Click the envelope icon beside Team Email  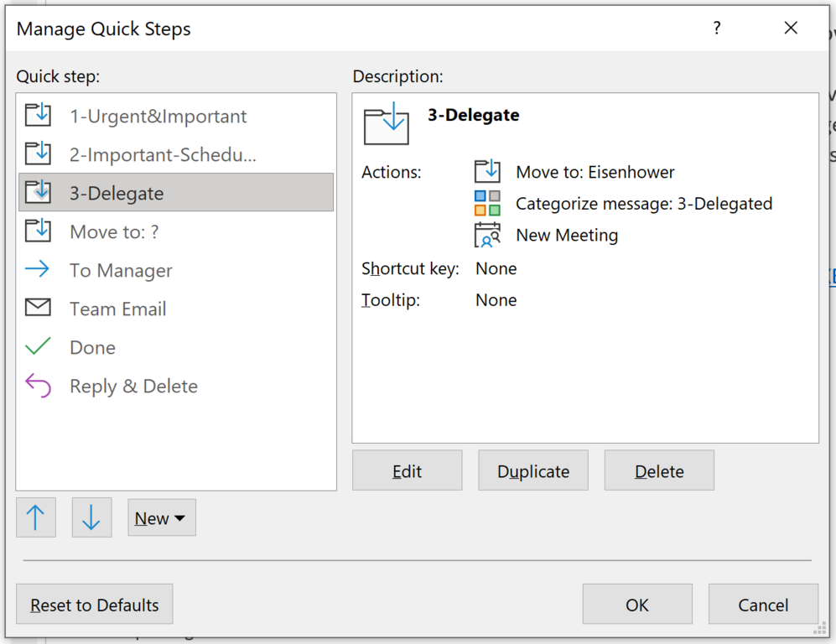[x=38, y=308]
